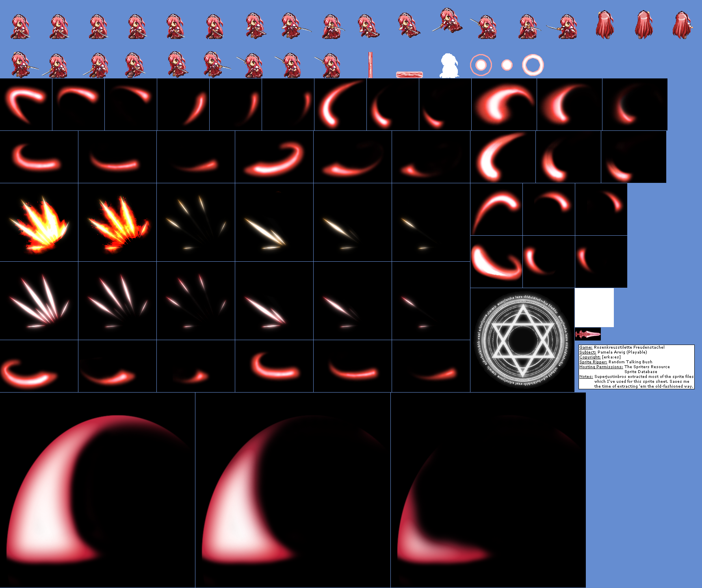This screenshot has width=702, height=588.
Task: Click the hexagram magic circle sprite
Action: point(522,340)
